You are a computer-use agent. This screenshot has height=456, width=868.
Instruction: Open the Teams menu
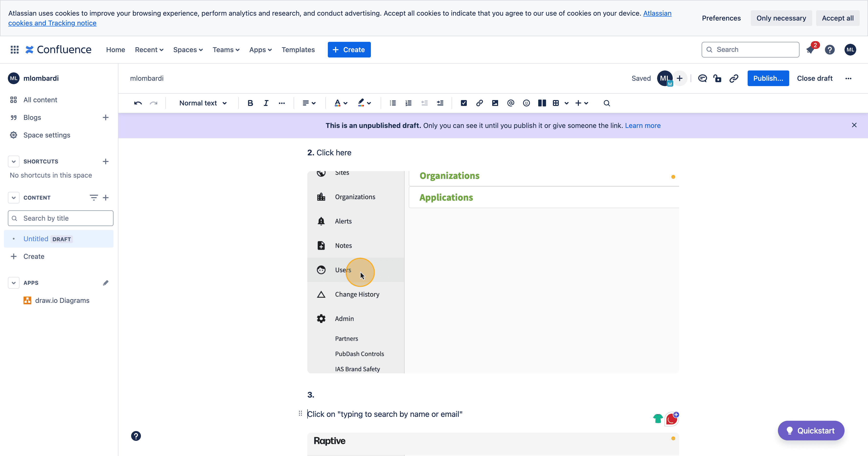point(226,50)
